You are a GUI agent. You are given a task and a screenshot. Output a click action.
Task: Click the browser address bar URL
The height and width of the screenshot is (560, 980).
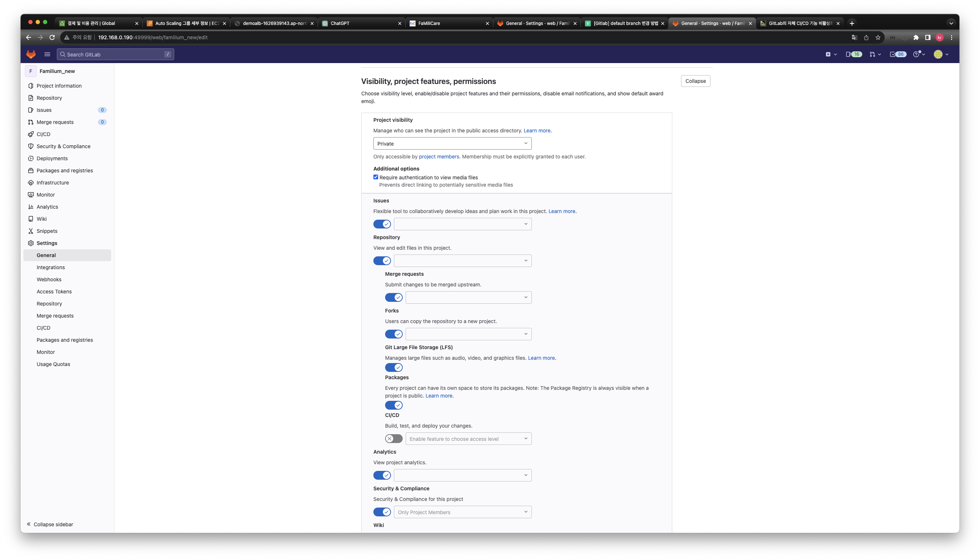153,37
